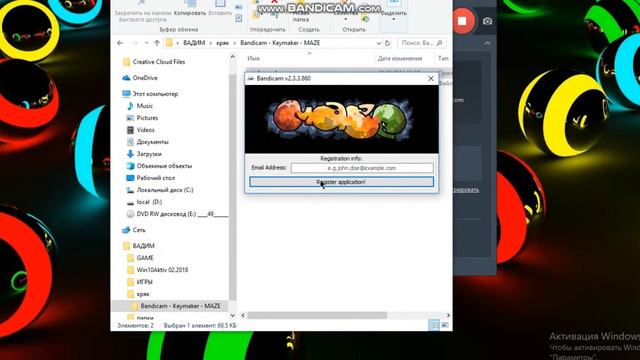640x360 pixels.
Task: Open Объемные объекты folder
Action: click(164, 166)
